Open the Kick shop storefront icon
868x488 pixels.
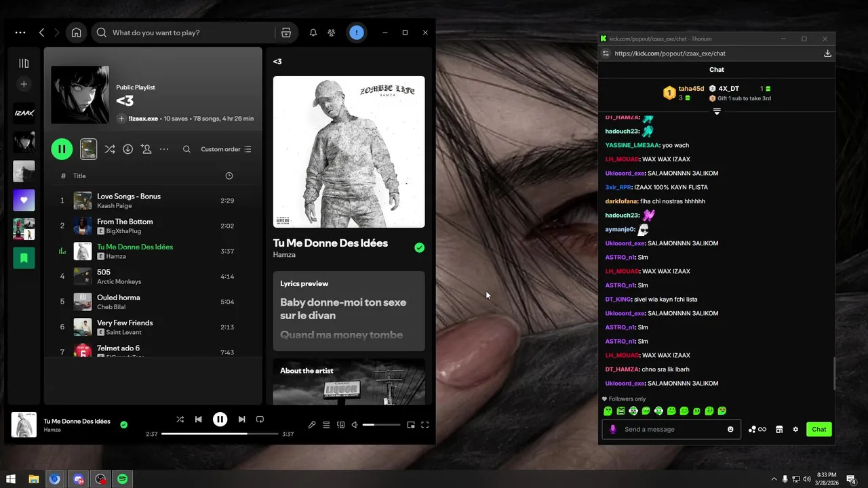pyautogui.click(x=779, y=429)
